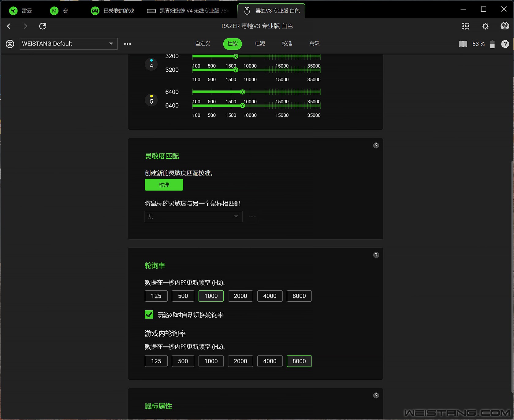The height and width of the screenshot is (420, 514).
Task: Open the modules grid icon
Action: (466, 26)
